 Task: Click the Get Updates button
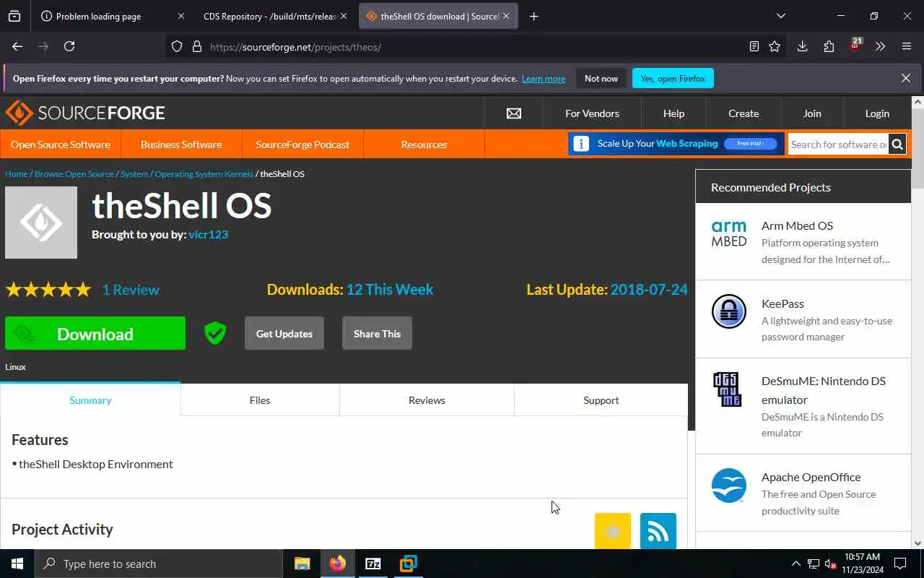(284, 333)
